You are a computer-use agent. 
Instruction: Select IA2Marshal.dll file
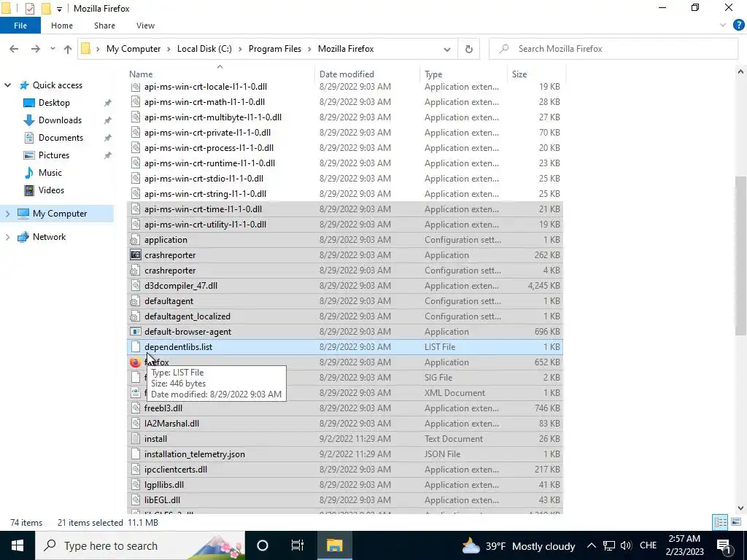point(345,424)
